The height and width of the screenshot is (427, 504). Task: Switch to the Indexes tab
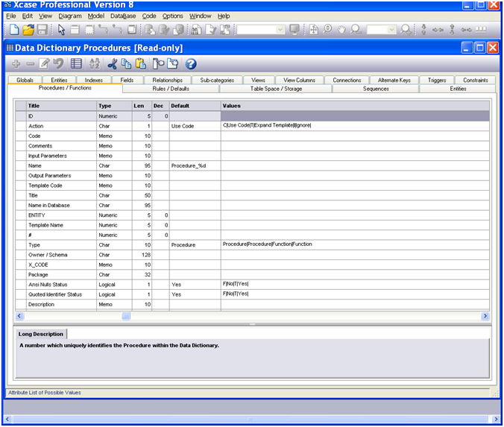pos(93,80)
